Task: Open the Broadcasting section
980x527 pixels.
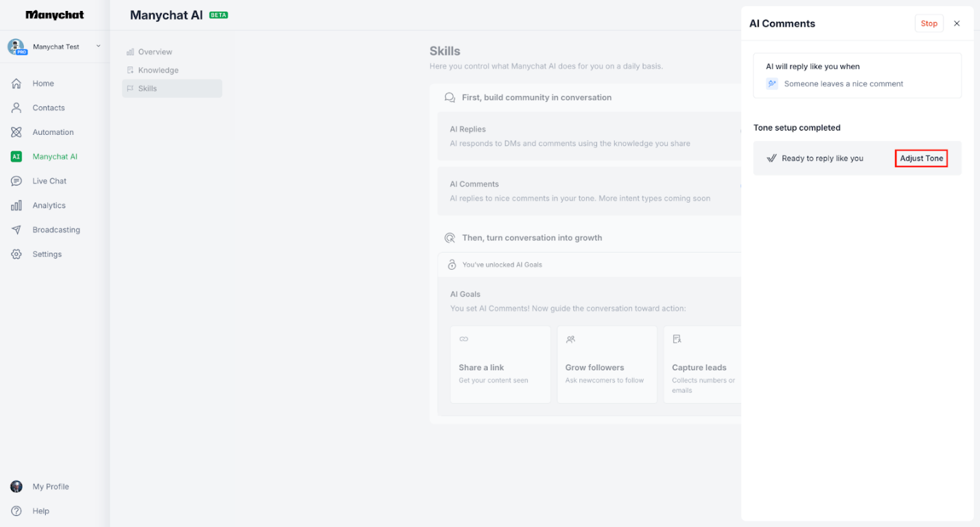Action: point(16,229)
